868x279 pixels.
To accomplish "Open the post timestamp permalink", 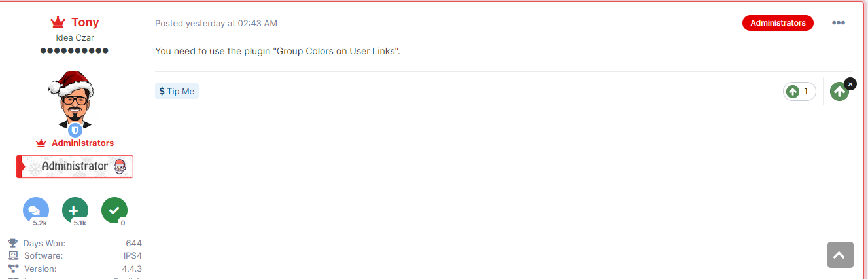I will click(216, 23).
